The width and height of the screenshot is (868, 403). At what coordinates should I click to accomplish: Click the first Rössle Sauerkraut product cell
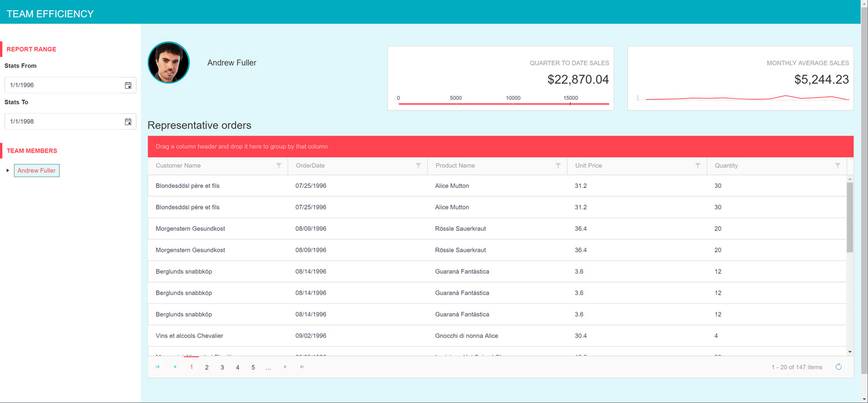pyautogui.click(x=497, y=229)
